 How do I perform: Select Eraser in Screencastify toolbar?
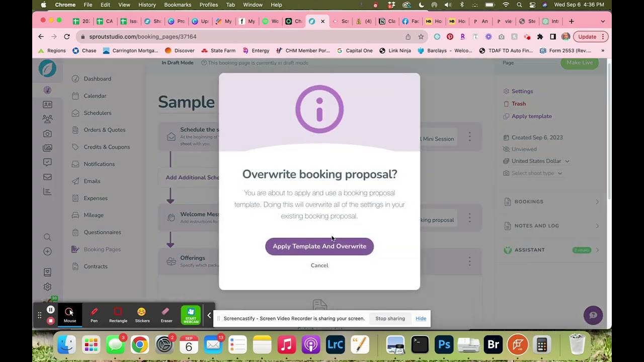point(166,315)
